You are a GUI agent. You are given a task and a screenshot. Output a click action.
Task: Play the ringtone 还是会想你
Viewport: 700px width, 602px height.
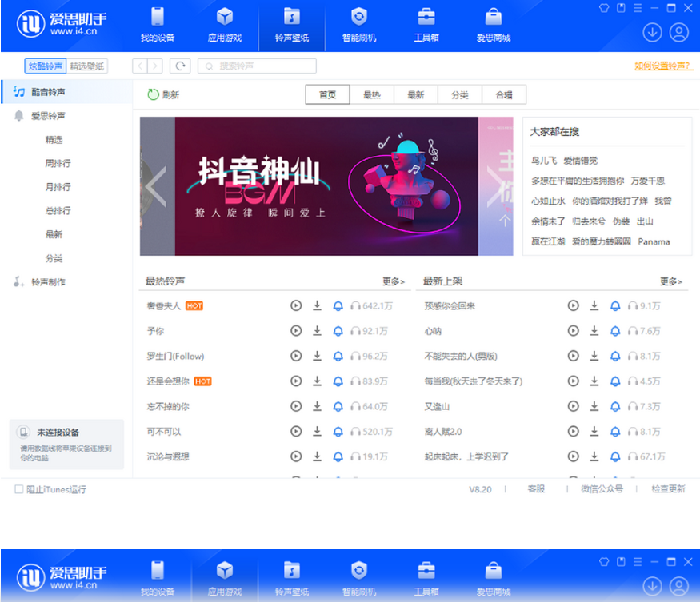(x=296, y=381)
